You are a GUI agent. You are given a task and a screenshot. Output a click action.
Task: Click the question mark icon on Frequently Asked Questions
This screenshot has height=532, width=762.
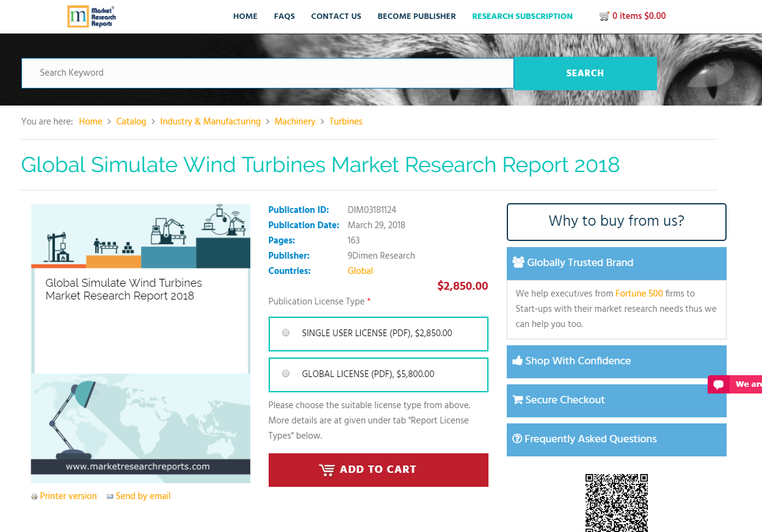click(x=517, y=438)
